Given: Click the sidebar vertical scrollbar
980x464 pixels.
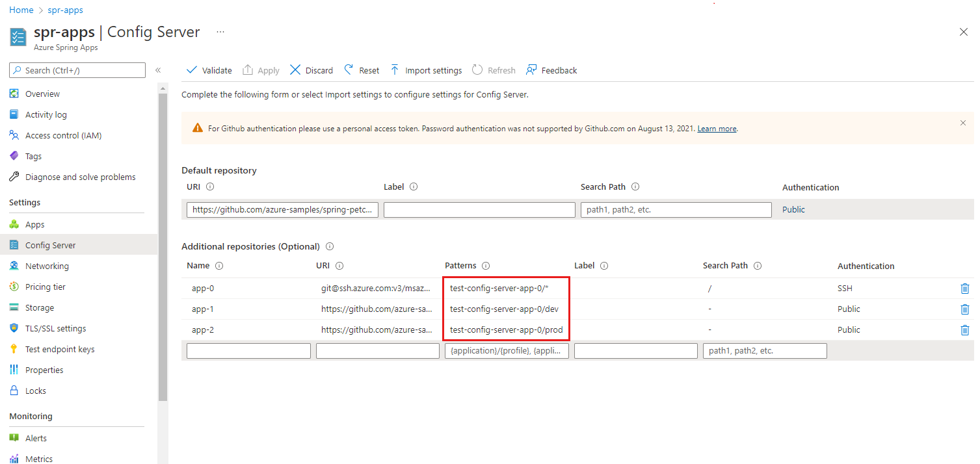Looking at the screenshot, I should click(163, 247).
